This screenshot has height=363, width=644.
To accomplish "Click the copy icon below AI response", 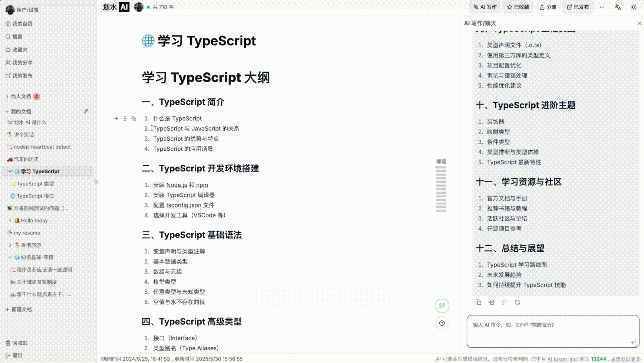I will 478,302.
